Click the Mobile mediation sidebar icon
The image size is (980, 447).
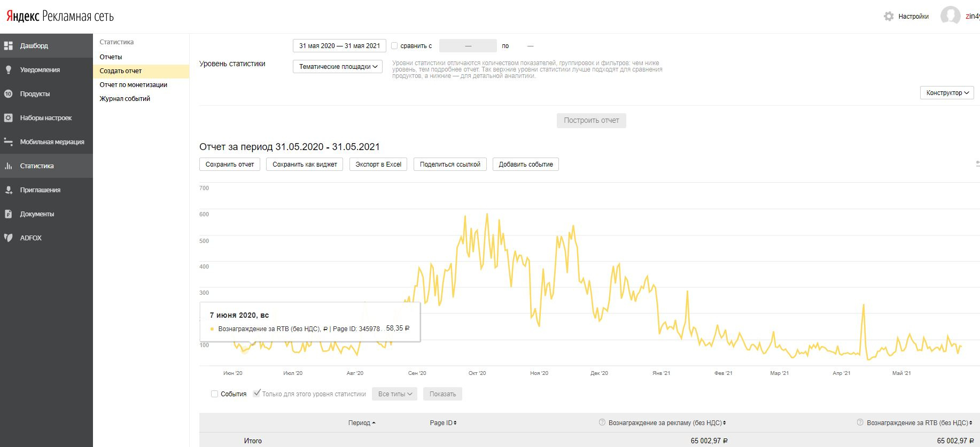tap(8, 142)
